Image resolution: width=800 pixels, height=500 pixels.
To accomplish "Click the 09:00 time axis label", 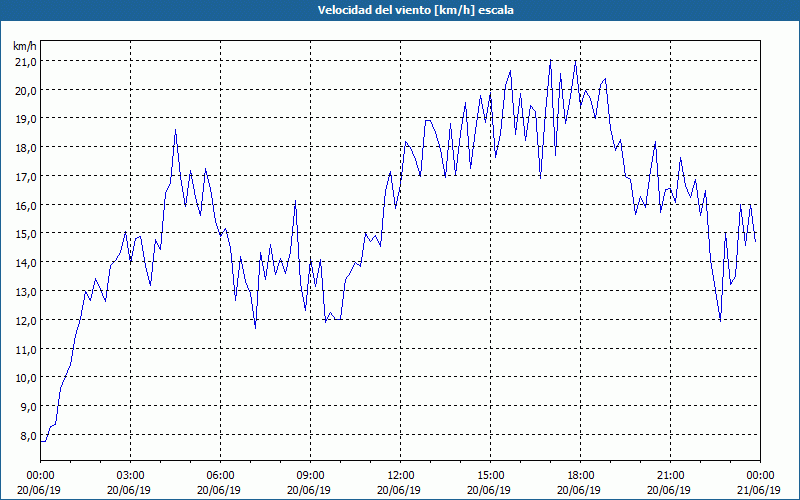I will tap(310, 476).
